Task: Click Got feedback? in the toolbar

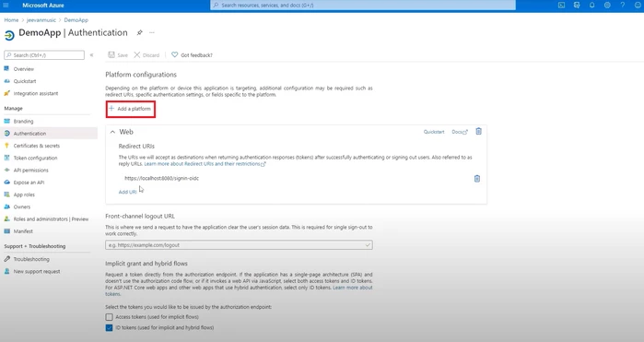Action: click(x=192, y=54)
